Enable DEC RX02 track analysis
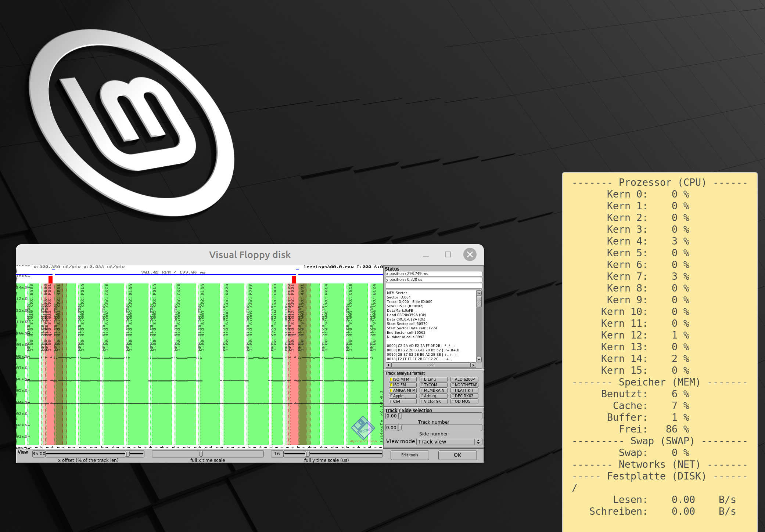Viewport: 765px width, 532px height. 464,396
